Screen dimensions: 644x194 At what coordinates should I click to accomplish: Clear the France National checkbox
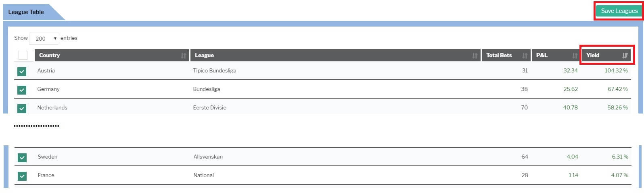click(x=22, y=176)
